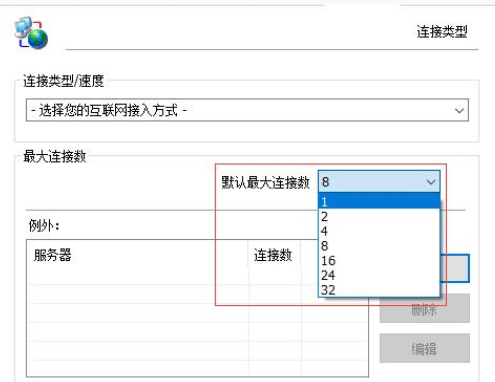Click the 连接数 column header
This screenshot has width=495, height=382.
click(275, 256)
